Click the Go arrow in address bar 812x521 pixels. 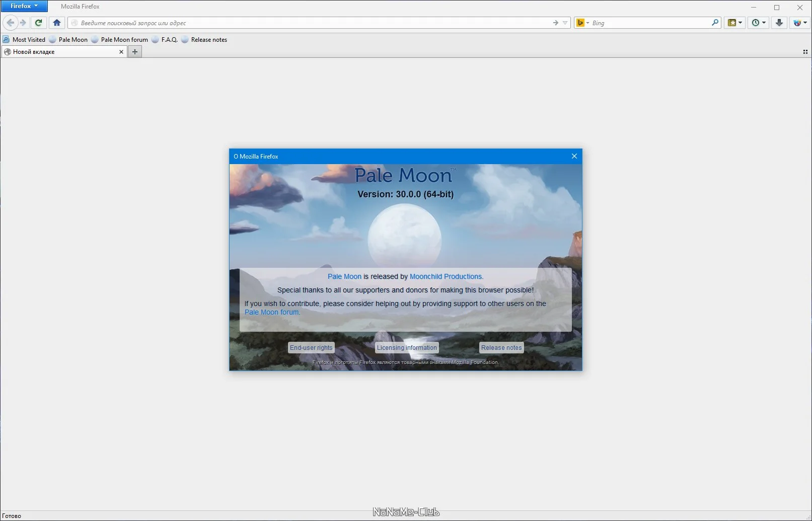tap(555, 23)
